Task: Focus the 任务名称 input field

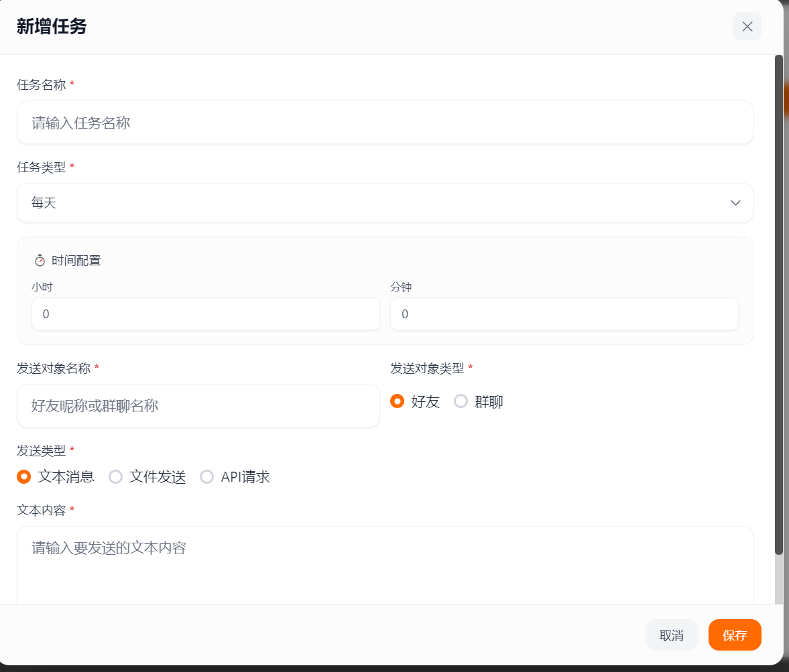Action: coord(384,123)
